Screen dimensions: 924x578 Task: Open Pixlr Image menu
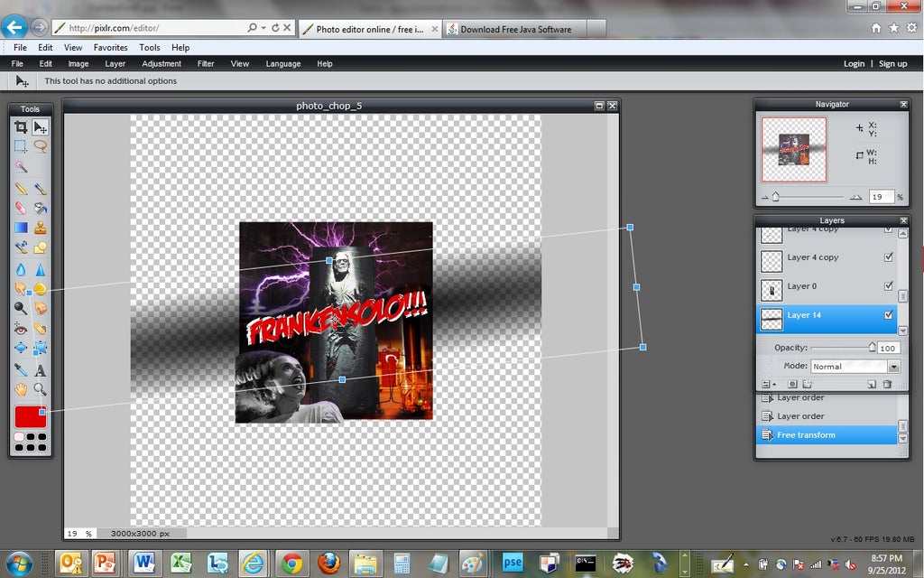[78, 64]
